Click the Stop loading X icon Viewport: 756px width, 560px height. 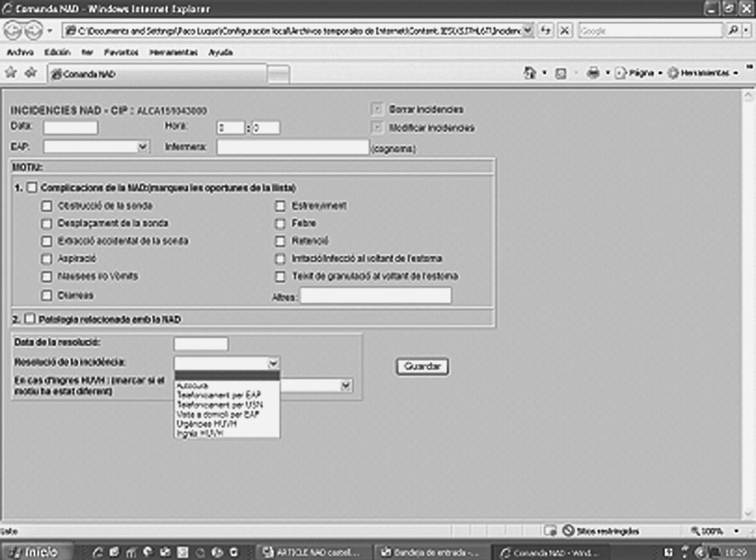[x=565, y=30]
